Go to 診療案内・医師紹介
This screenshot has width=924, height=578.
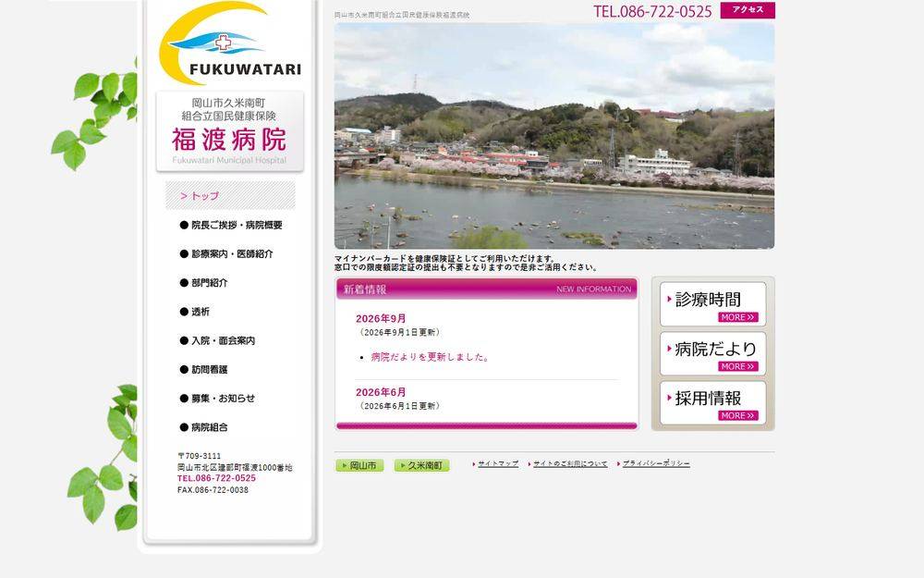pos(226,253)
